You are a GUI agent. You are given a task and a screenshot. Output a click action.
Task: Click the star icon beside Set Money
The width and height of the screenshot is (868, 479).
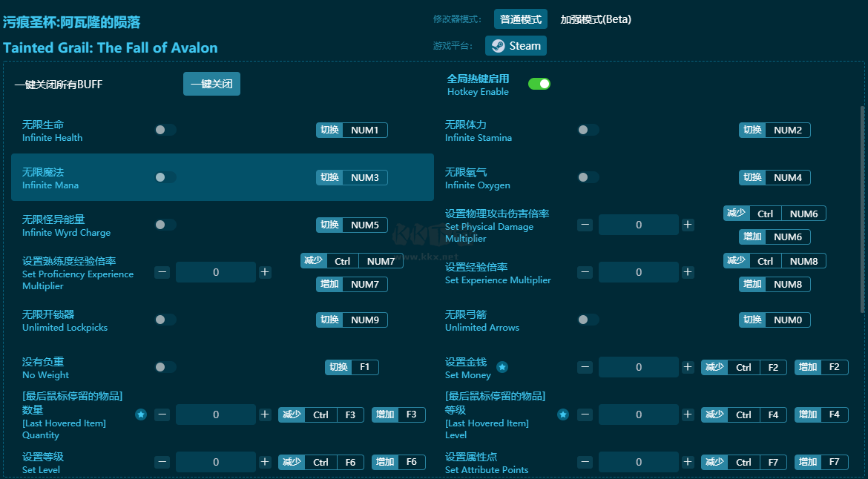coord(502,367)
